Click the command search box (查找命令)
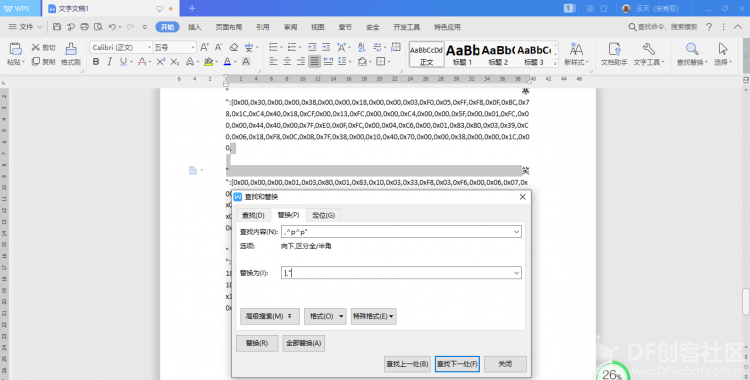The image size is (750, 380). pos(663,27)
